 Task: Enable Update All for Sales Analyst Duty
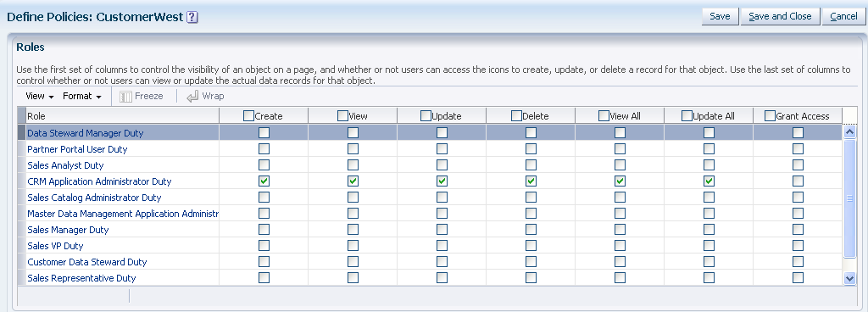coord(709,164)
